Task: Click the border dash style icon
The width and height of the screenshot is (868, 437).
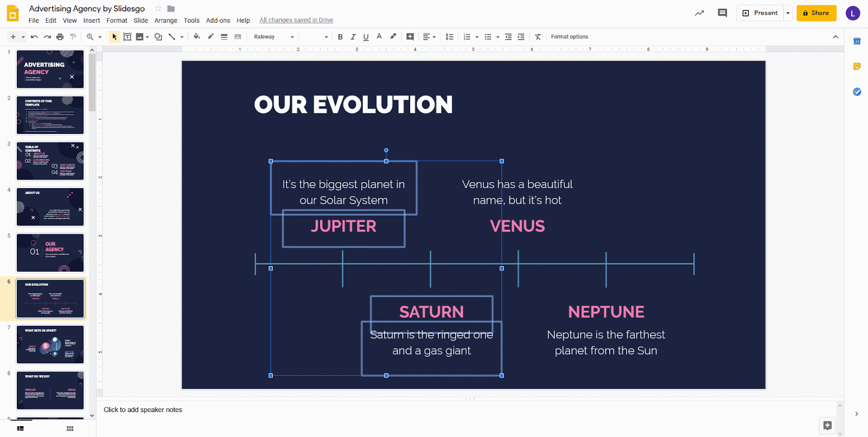Action: (238, 37)
